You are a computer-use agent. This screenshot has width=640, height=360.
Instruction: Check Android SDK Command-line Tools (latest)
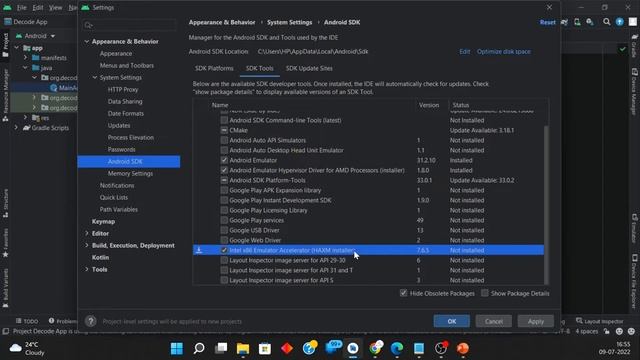pos(224,120)
